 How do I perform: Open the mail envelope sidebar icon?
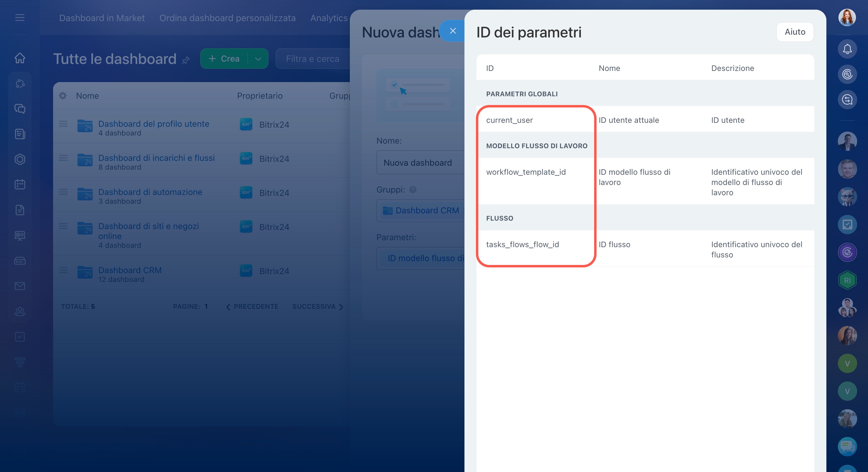tap(20, 286)
